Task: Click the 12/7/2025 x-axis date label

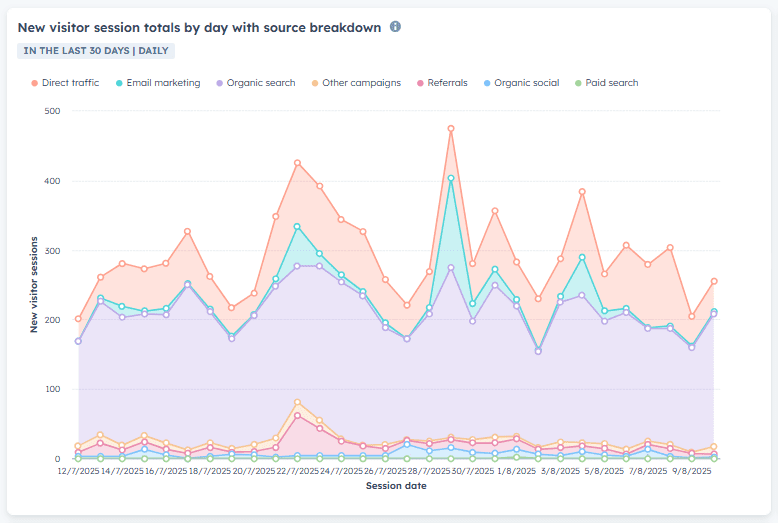Action: point(78,469)
